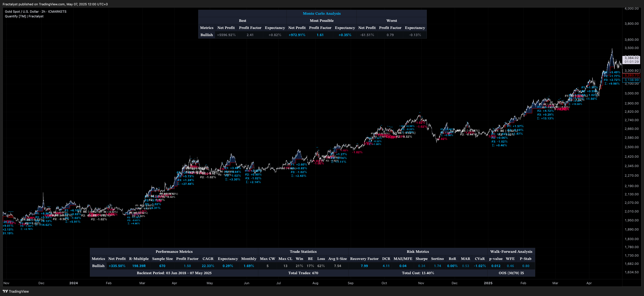The width and height of the screenshot is (644, 296).
Task: Select the Loss rate value 62%
Action: point(321,266)
